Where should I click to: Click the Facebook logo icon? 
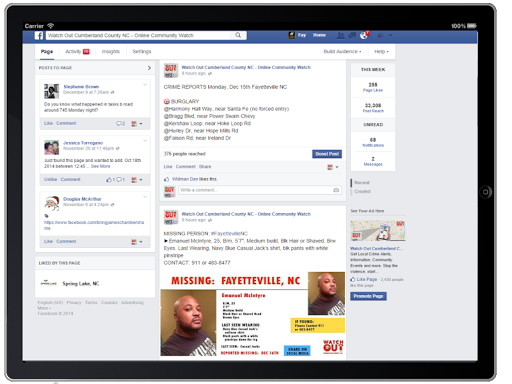(39, 35)
